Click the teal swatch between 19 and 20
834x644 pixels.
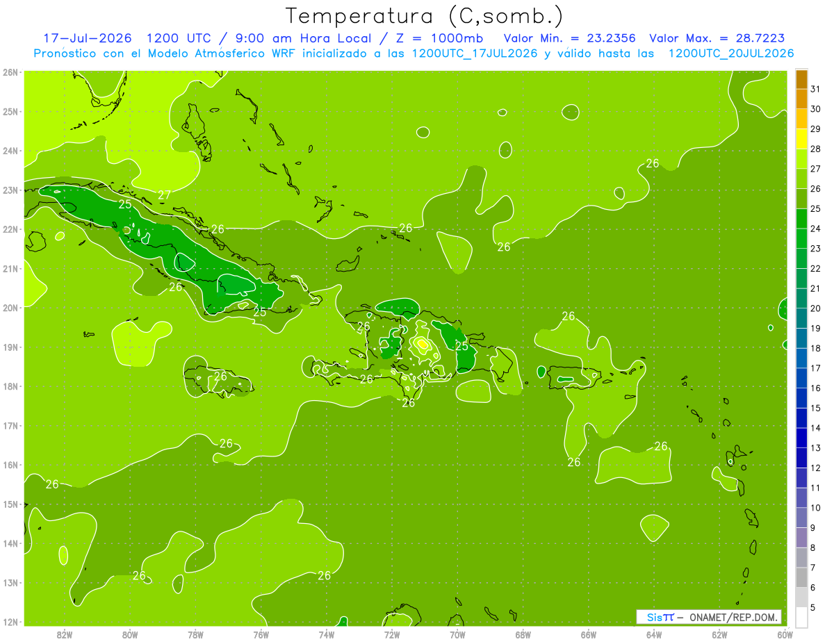(801, 318)
